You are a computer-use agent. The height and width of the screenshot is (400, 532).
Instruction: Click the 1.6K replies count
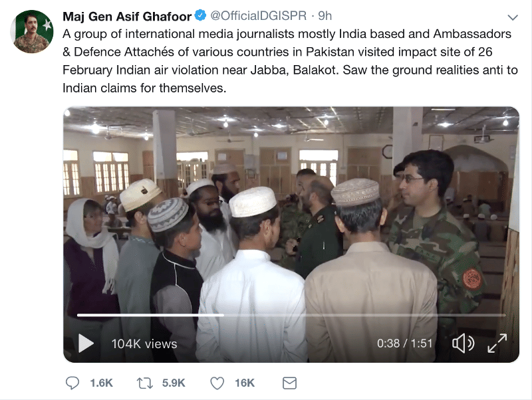pyautogui.click(x=101, y=383)
